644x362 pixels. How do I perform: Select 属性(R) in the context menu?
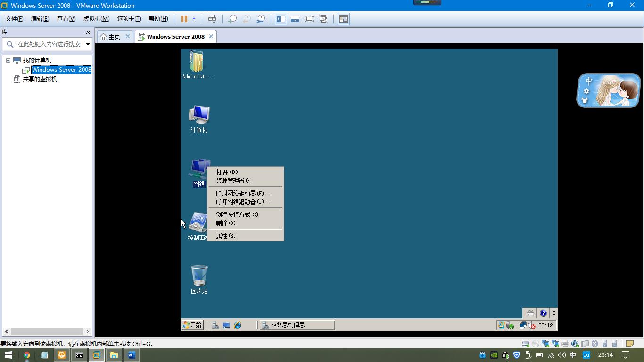(x=225, y=236)
